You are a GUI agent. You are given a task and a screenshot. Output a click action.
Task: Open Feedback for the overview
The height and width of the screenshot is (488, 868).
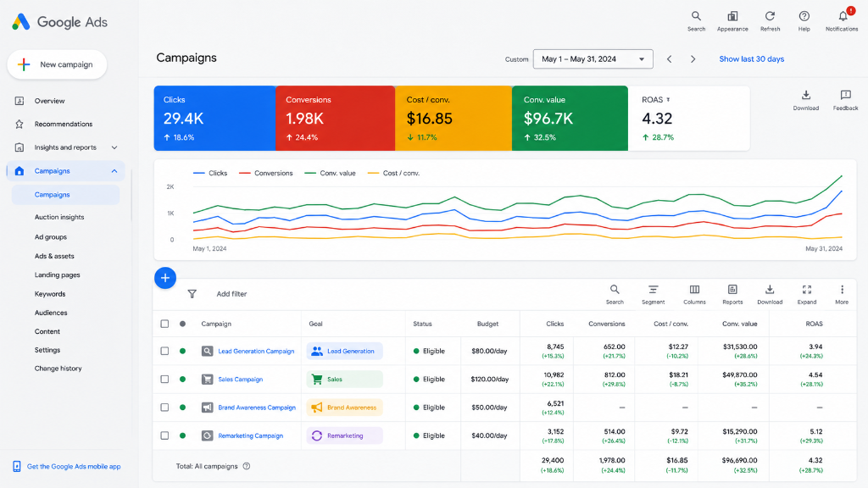pyautogui.click(x=845, y=100)
